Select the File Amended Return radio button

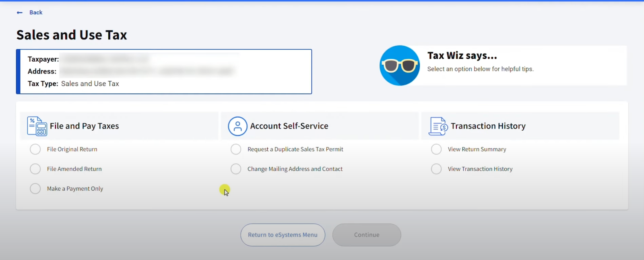click(35, 169)
